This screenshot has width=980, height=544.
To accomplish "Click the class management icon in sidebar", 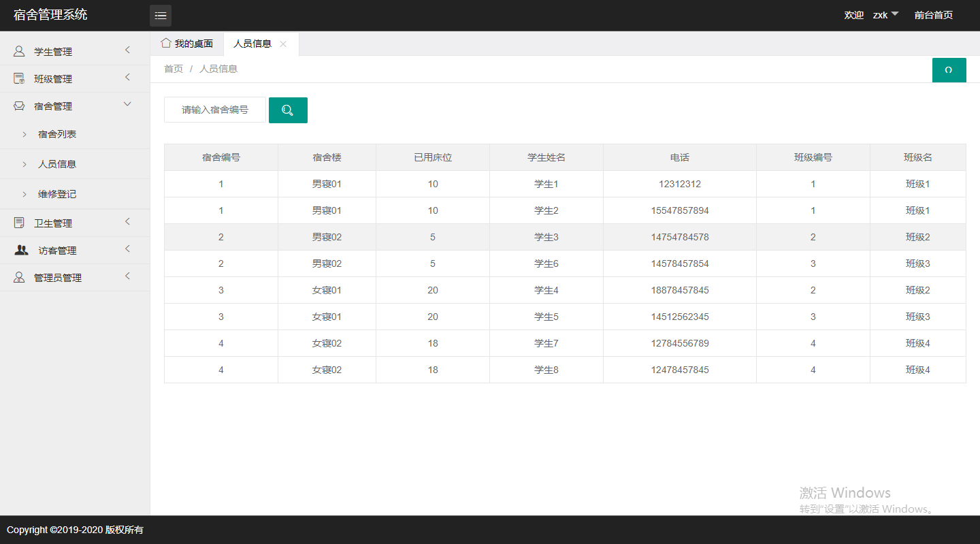I will pos(19,78).
